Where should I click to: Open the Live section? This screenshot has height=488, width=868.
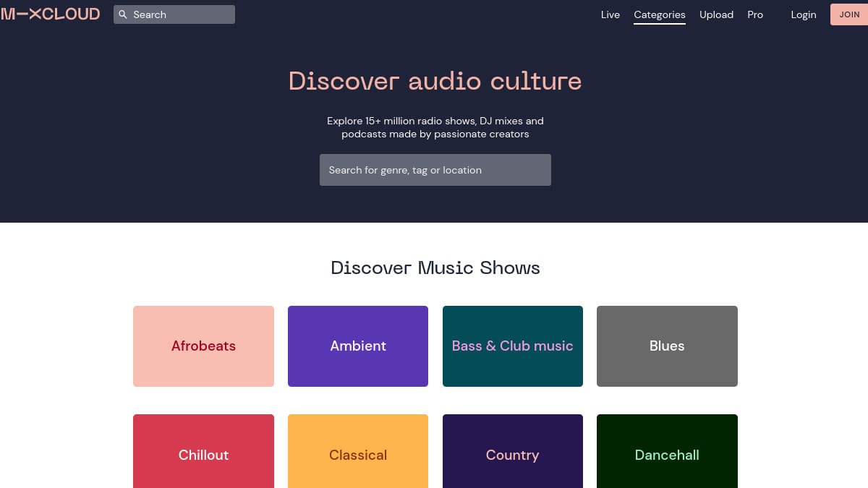pos(610,14)
